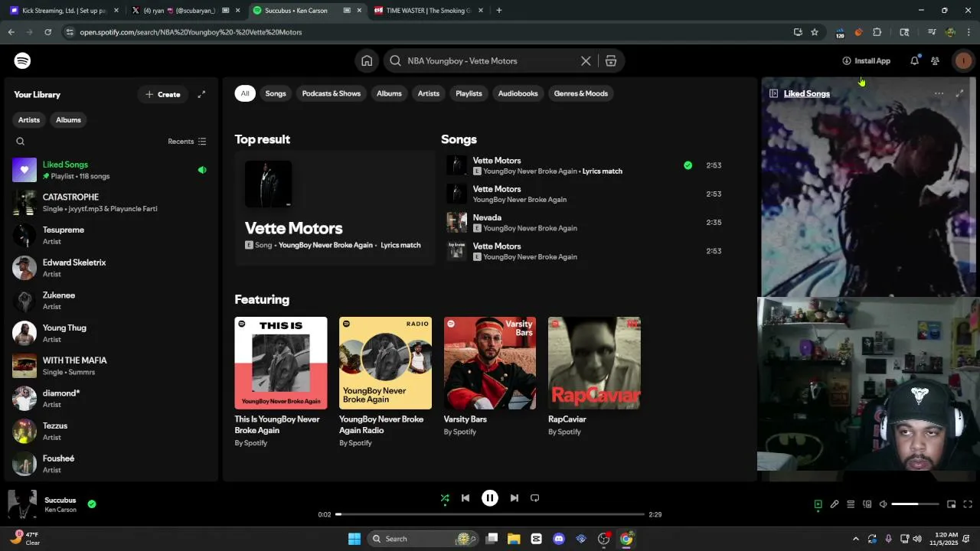Select the Playlists filter tab
Screen dimensions: 980x551
pyautogui.click(x=469, y=93)
